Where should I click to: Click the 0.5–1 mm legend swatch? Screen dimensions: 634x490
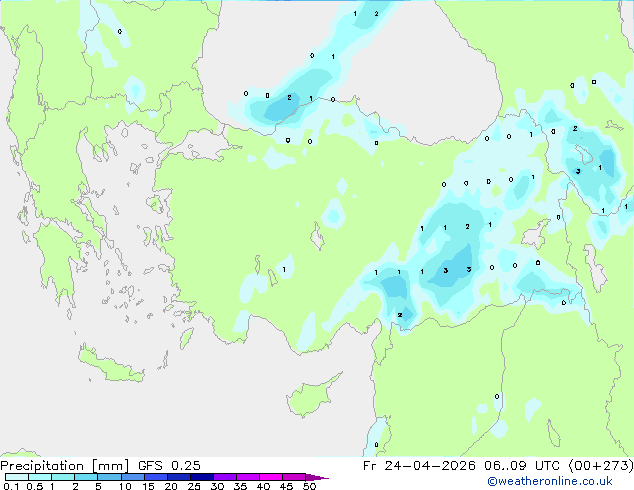click(x=40, y=477)
